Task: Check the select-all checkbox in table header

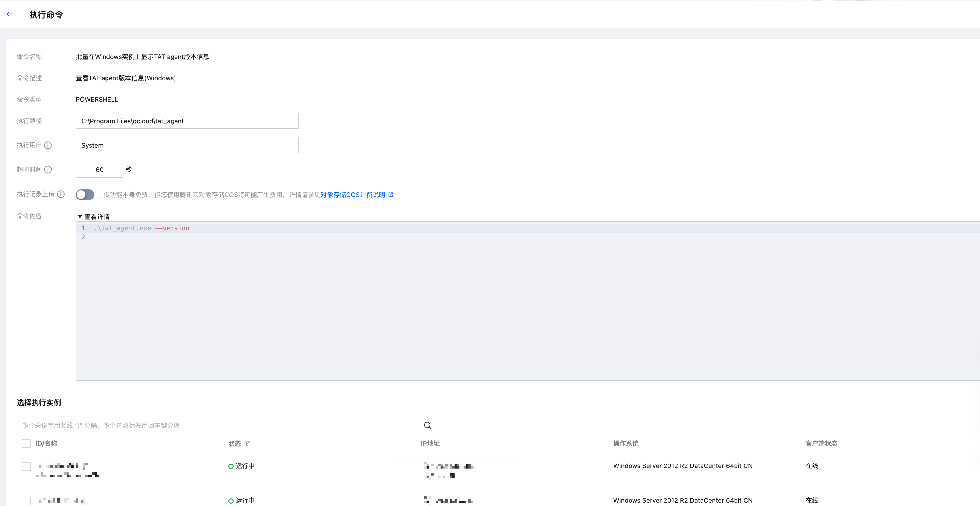Action: (x=26, y=444)
